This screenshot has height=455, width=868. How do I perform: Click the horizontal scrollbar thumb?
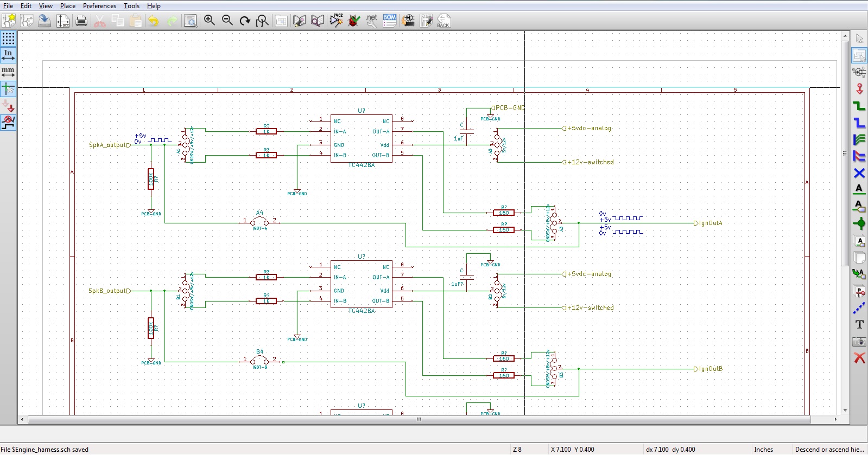pos(419,419)
